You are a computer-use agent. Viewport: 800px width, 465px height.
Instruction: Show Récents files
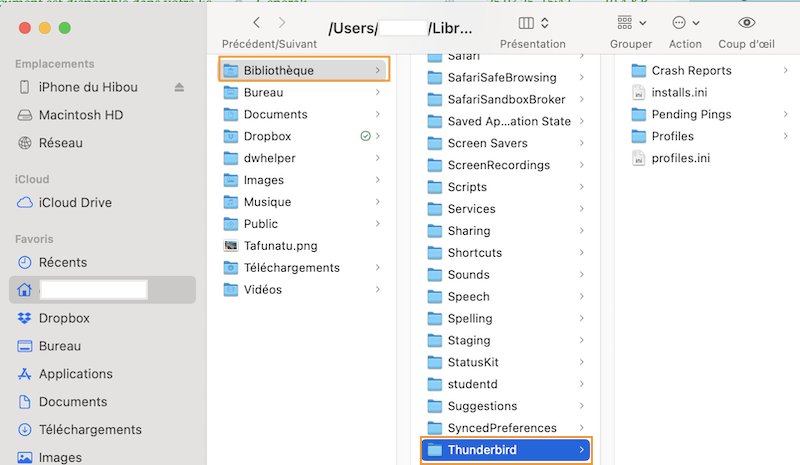[62, 262]
